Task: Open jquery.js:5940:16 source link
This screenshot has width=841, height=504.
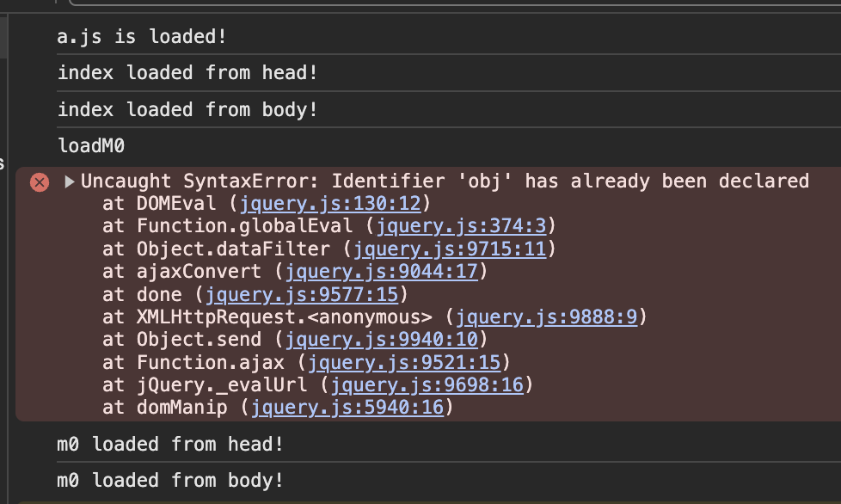Action: tap(347, 408)
